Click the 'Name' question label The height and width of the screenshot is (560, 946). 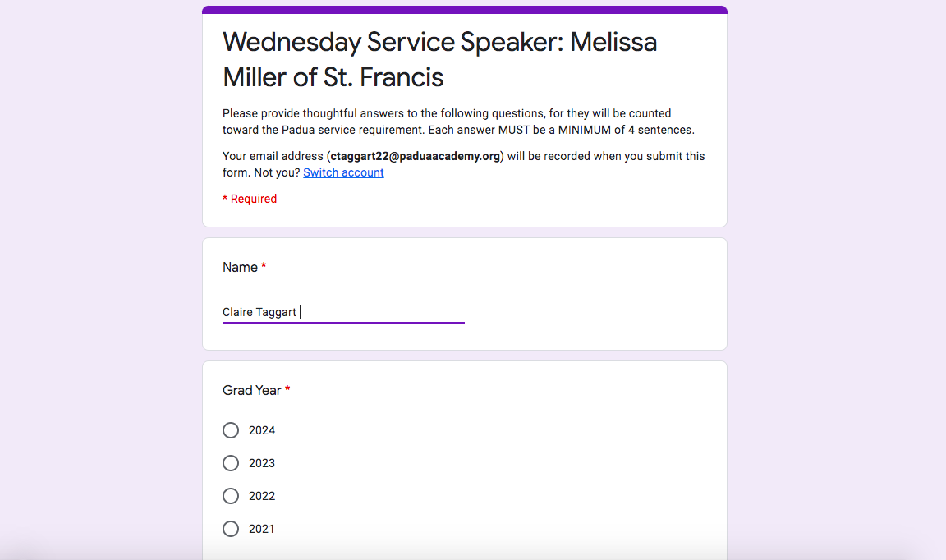point(240,267)
